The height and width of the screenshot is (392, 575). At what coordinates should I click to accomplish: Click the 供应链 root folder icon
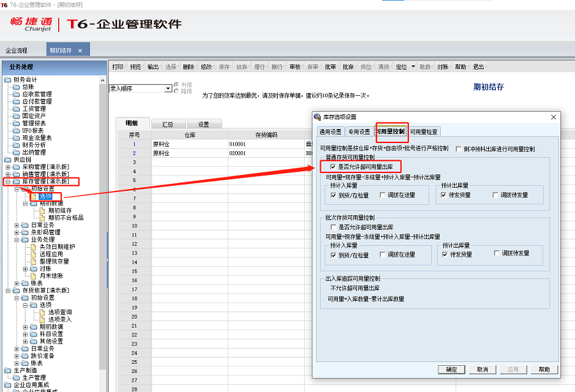[7, 160]
